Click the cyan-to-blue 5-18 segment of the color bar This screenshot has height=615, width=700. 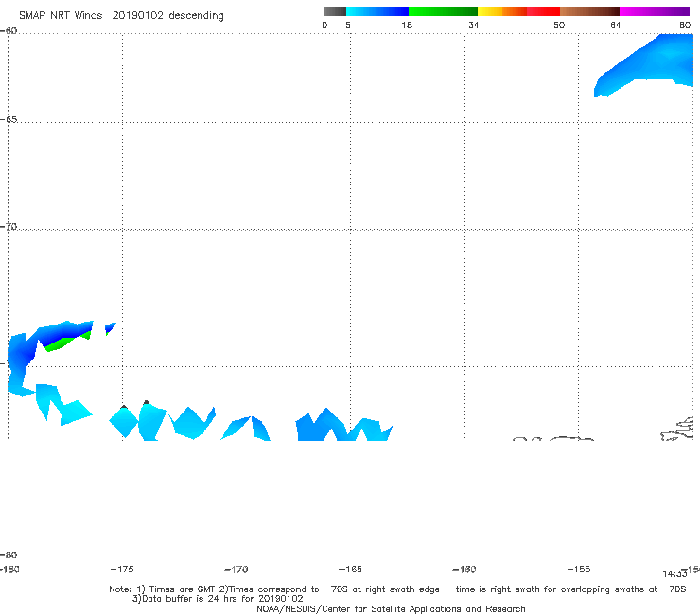377,11
